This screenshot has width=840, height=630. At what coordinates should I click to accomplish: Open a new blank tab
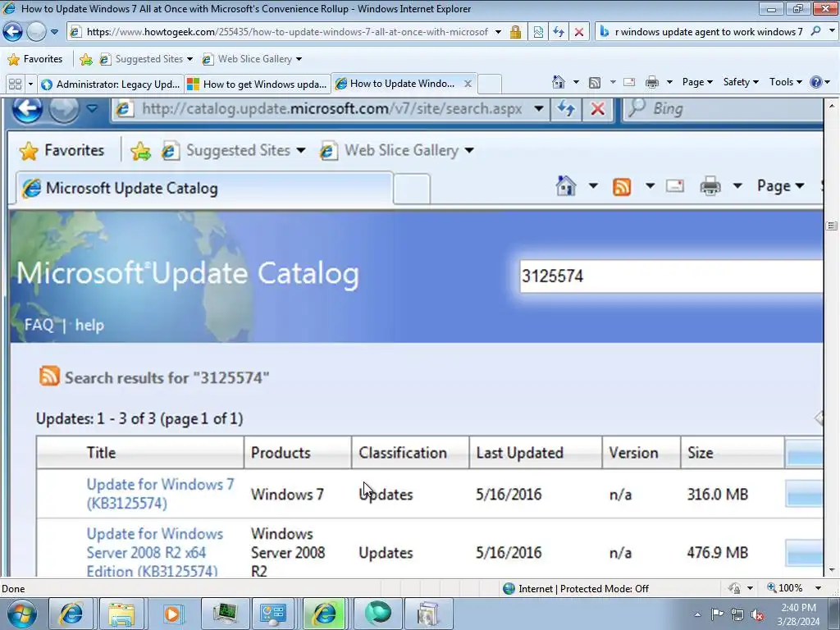(x=489, y=84)
